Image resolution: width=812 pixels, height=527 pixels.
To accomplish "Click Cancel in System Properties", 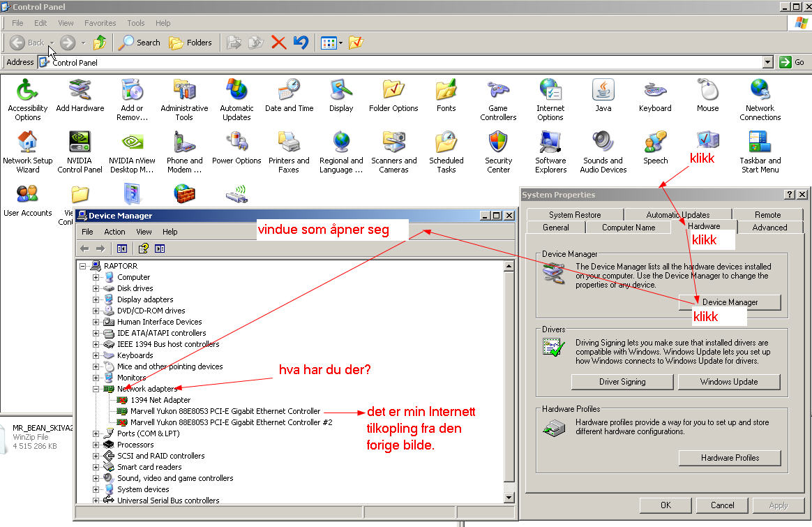I will (x=722, y=505).
